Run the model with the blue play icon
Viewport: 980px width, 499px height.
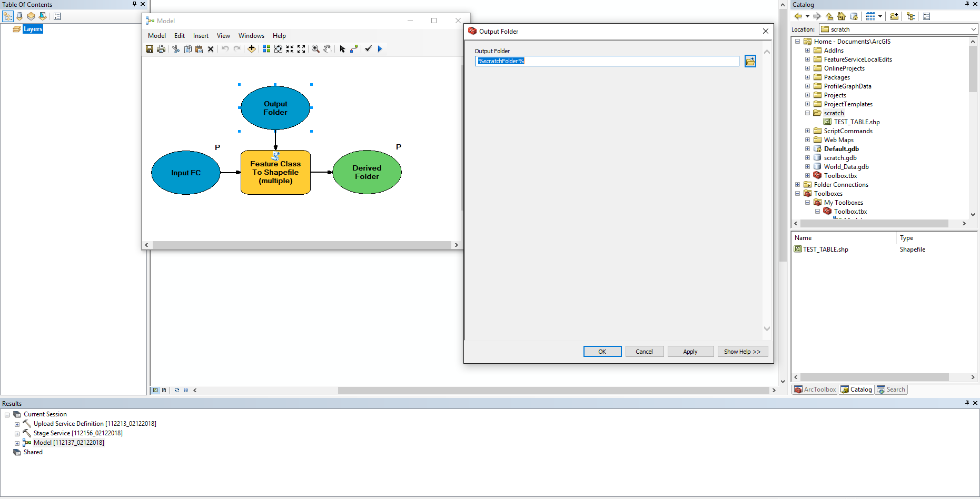click(380, 49)
